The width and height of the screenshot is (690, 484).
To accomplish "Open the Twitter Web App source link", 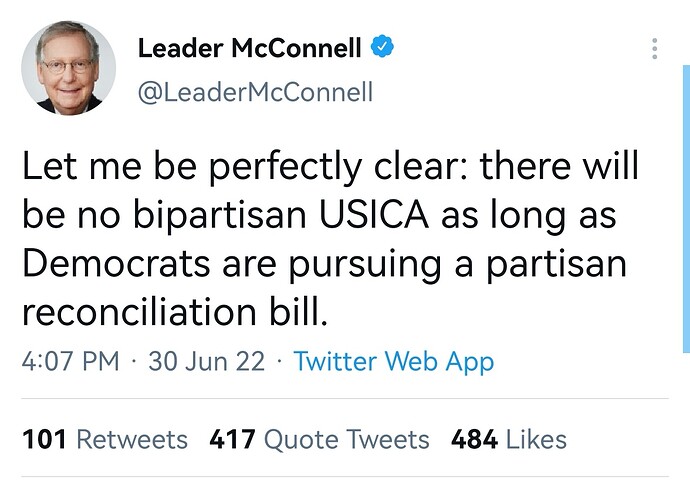I will [394, 362].
